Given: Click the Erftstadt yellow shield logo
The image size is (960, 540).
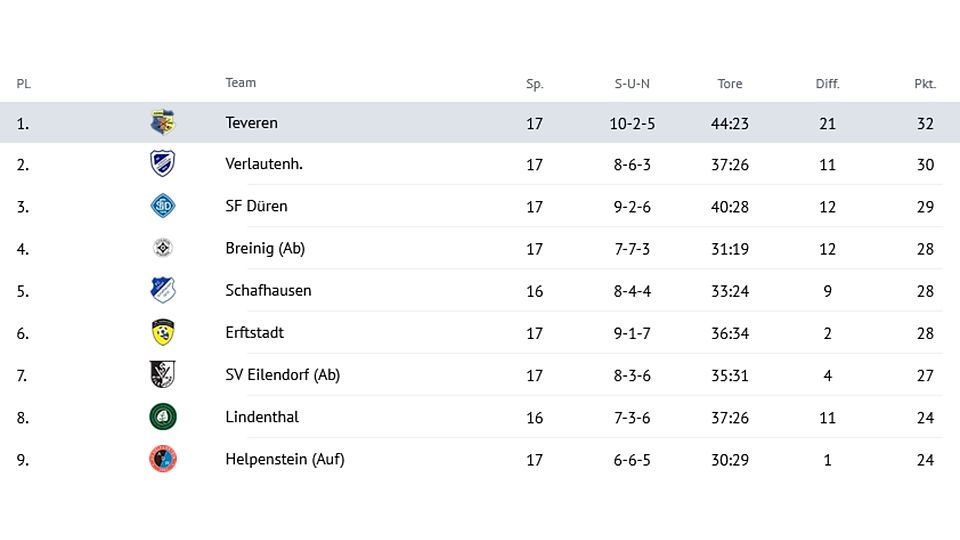Looking at the screenshot, I should (x=163, y=332).
